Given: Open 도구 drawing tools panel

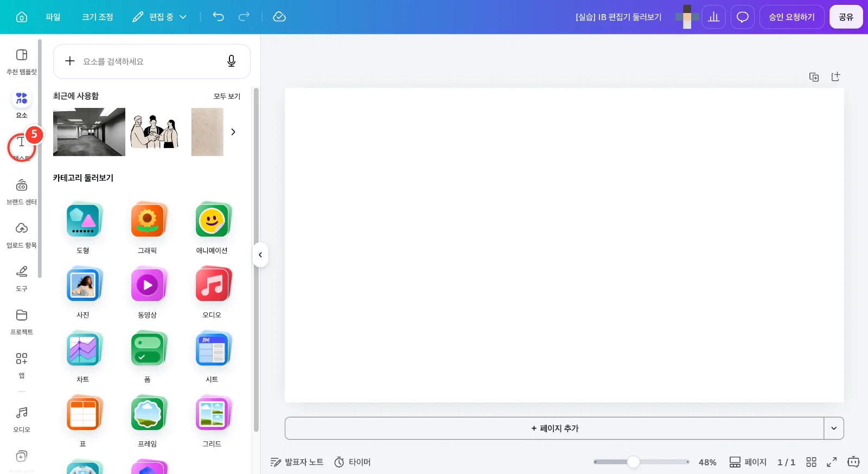Looking at the screenshot, I should pyautogui.click(x=22, y=278).
